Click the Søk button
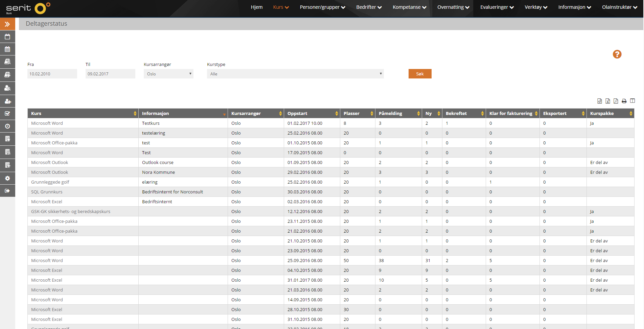 click(x=420, y=74)
